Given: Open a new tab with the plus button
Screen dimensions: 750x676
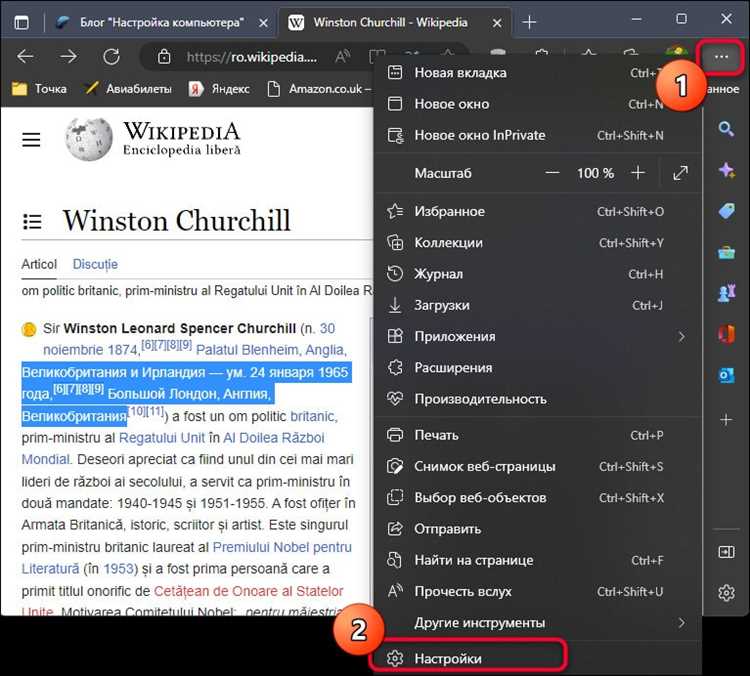Looking at the screenshot, I should pyautogui.click(x=529, y=22).
